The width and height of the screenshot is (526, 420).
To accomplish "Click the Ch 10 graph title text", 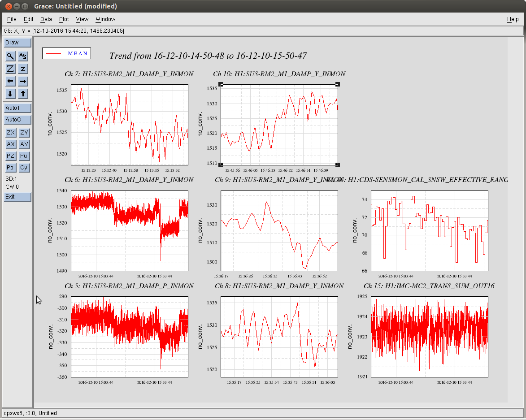I will pos(279,74).
